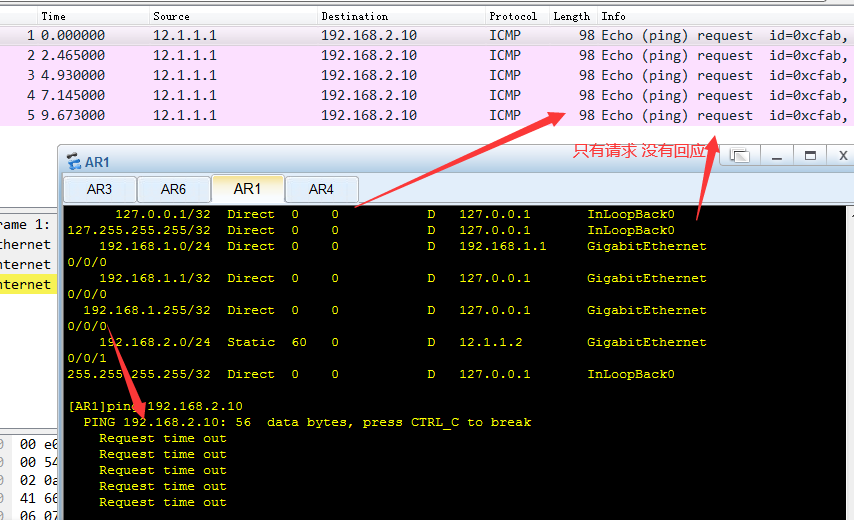Screen dimensions: 854x520
Task: Click the static route 192.168.2.0/24 line
Action: coord(402,342)
